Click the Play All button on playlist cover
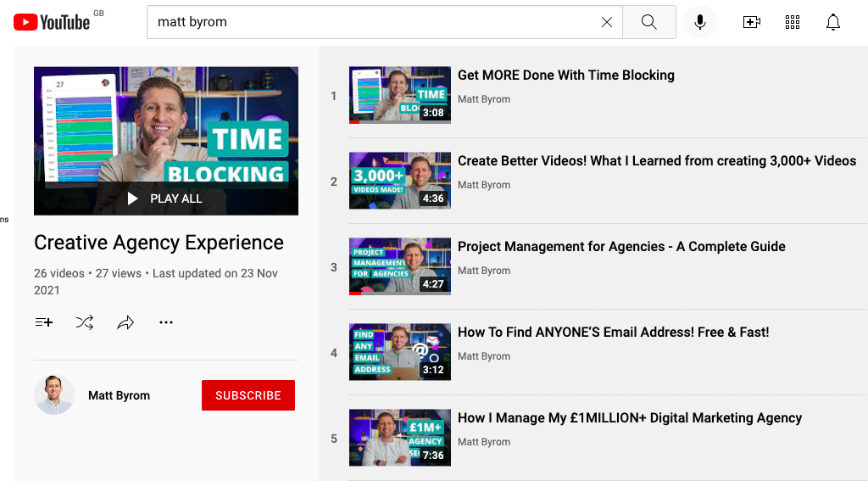 tap(166, 199)
